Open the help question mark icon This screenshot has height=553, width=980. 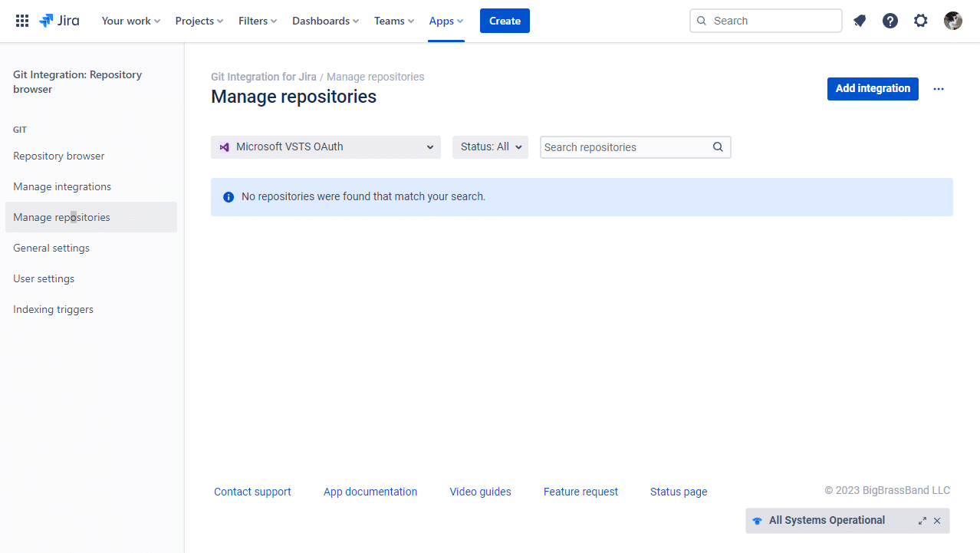pyautogui.click(x=890, y=21)
